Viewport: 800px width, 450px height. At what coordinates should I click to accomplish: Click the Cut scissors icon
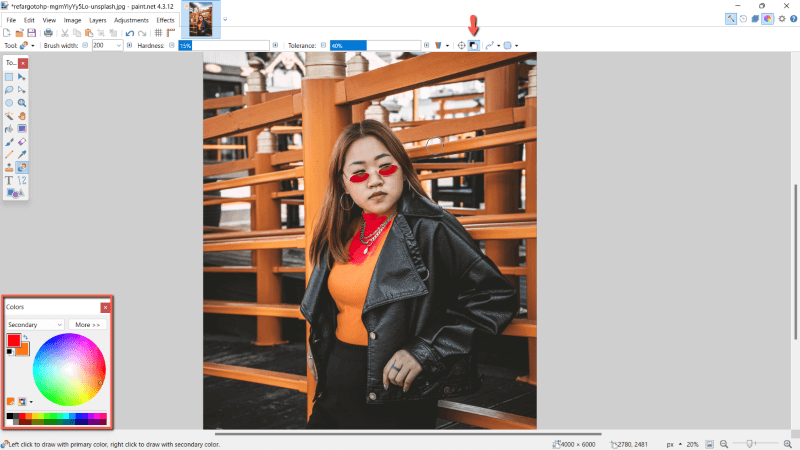[x=65, y=33]
